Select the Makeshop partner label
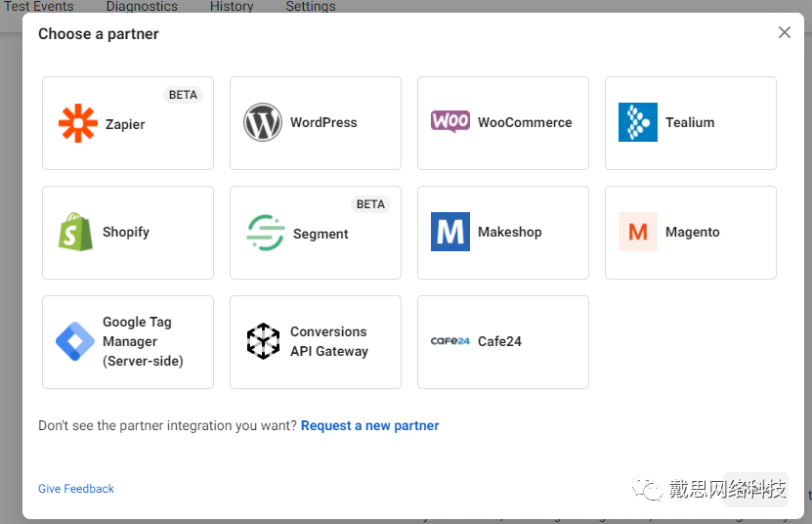This screenshot has width=812, height=524. [509, 233]
